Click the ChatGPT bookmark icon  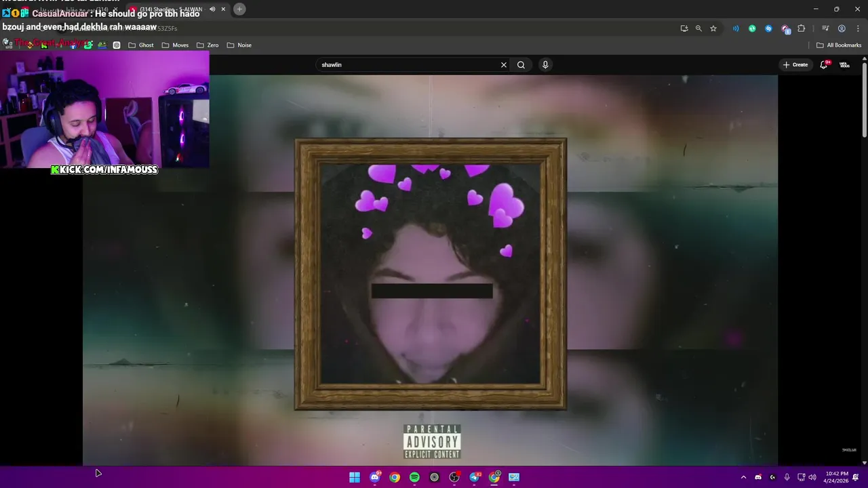tap(117, 45)
